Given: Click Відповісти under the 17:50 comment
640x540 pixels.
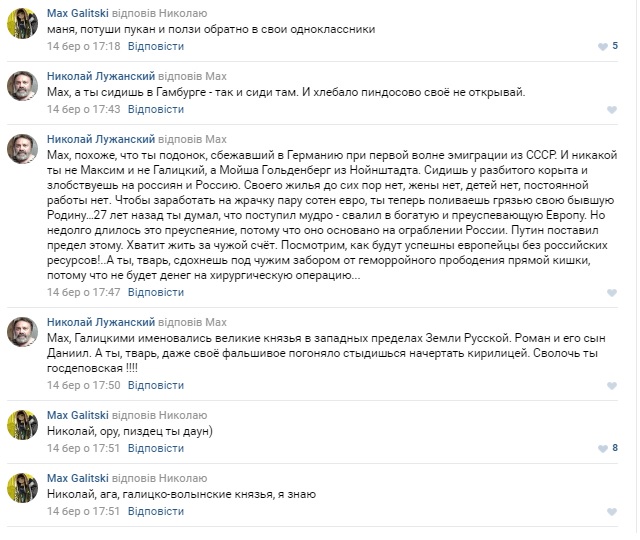Looking at the screenshot, I should click(x=156, y=385).
